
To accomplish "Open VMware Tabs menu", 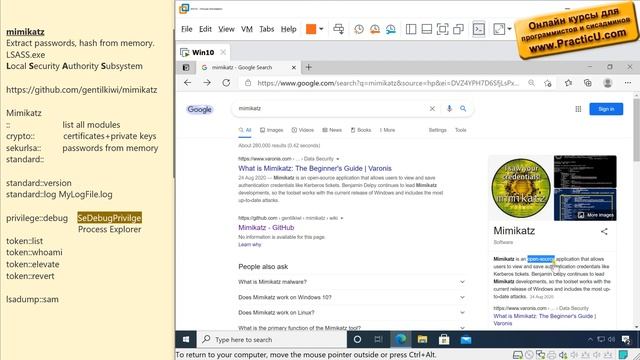I will click(x=267, y=29).
